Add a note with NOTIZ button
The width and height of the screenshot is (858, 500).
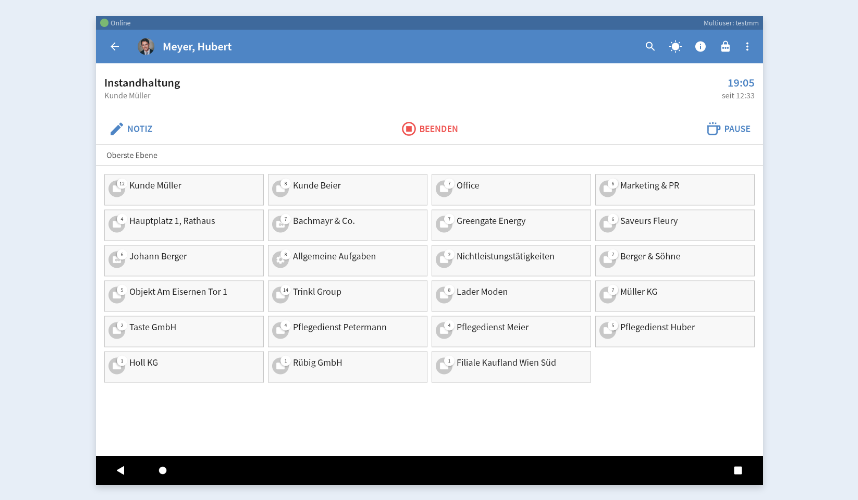click(131, 129)
